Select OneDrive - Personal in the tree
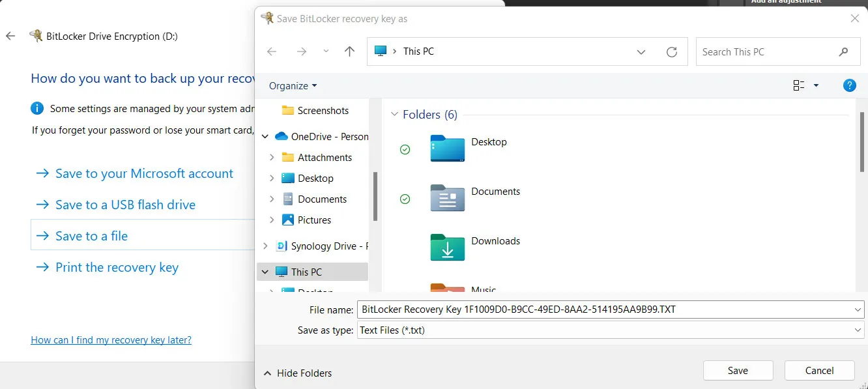868x389 pixels. (x=322, y=136)
